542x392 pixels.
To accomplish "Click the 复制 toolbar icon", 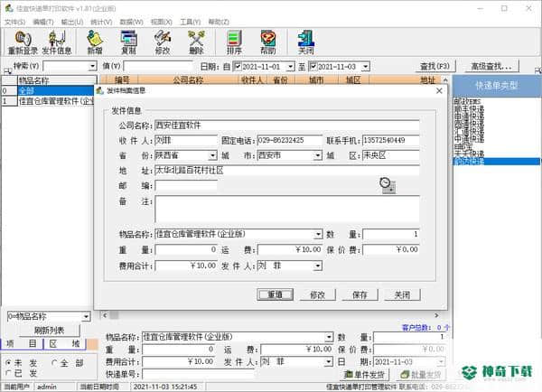I will (x=128, y=42).
